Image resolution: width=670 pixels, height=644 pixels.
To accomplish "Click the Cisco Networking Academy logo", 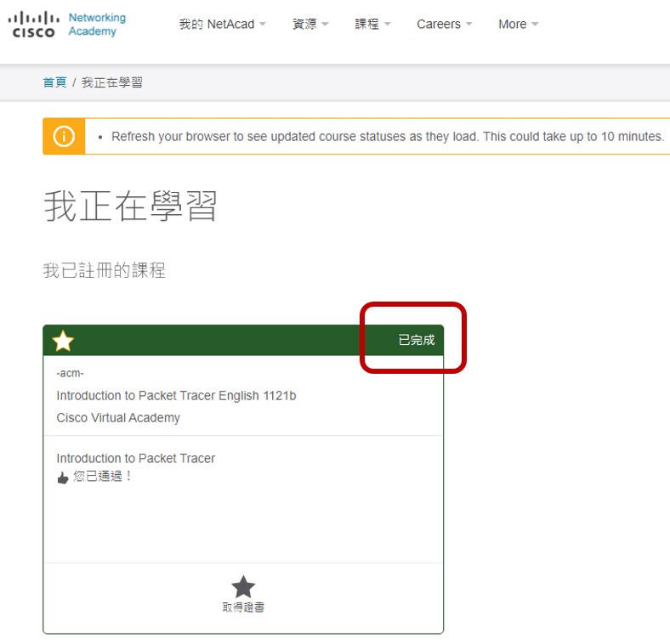I will click(x=67, y=25).
